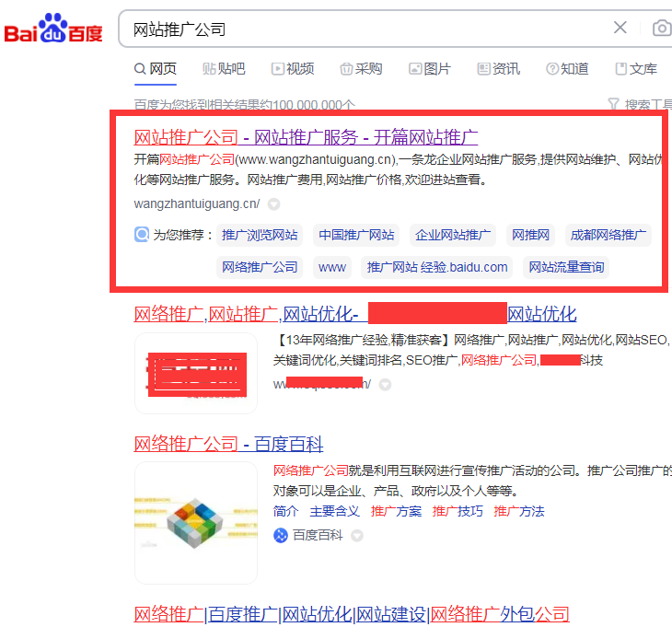
Task: Jump to 推广方法 section link
Action: pos(518,511)
